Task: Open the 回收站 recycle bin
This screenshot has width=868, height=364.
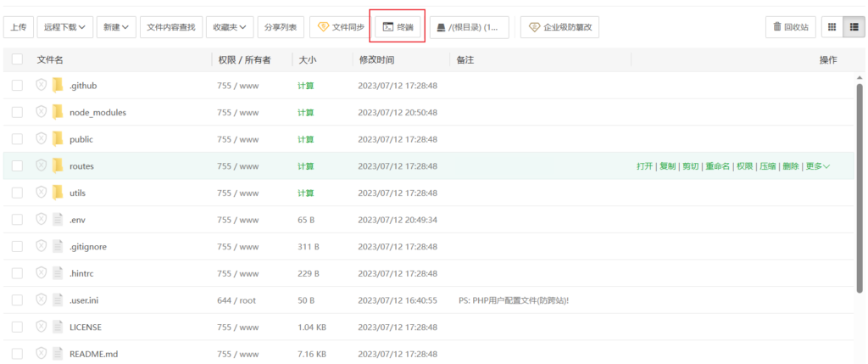Action: [x=791, y=26]
